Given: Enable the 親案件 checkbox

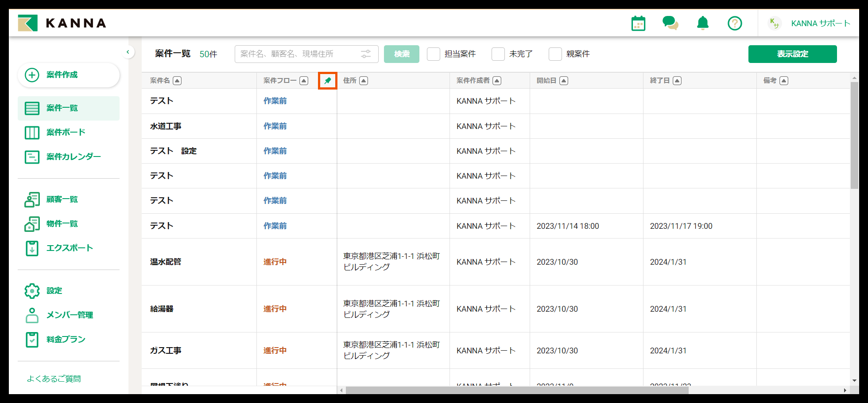Looking at the screenshot, I should 555,54.
